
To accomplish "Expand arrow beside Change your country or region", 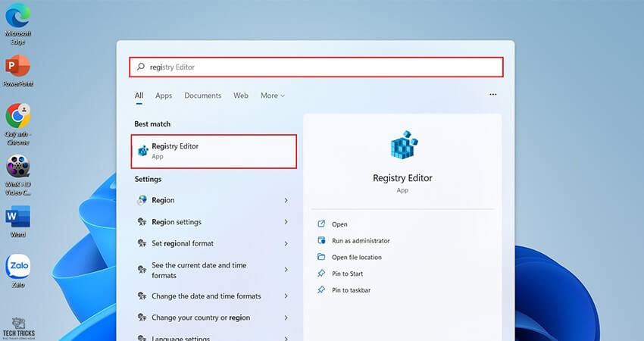I will tap(286, 318).
